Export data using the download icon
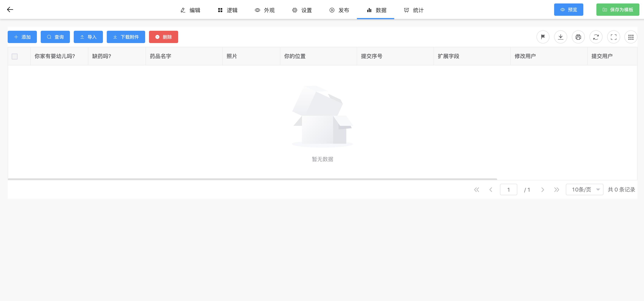 [560, 37]
